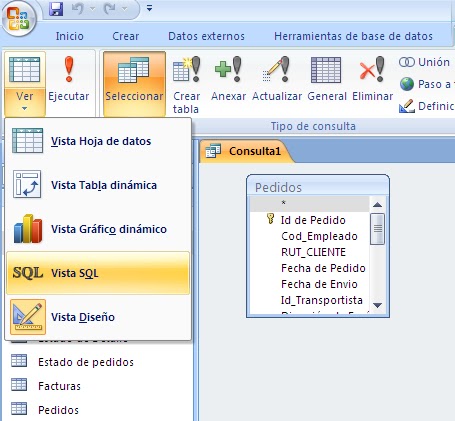Image resolution: width=455 pixels, height=421 pixels.
Task: Open the Estado de pedidos table
Action: tap(72, 362)
